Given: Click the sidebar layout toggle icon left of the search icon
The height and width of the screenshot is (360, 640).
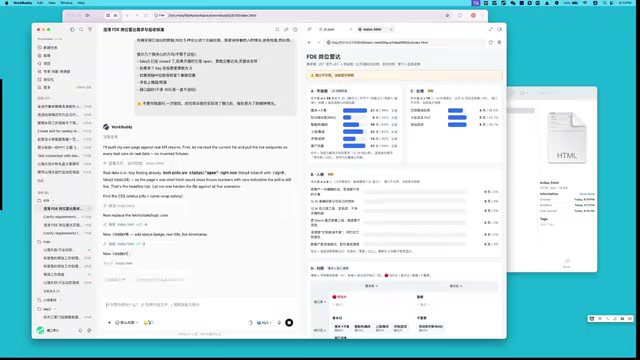Looking at the screenshot, I should pyautogui.click(x=72, y=29).
